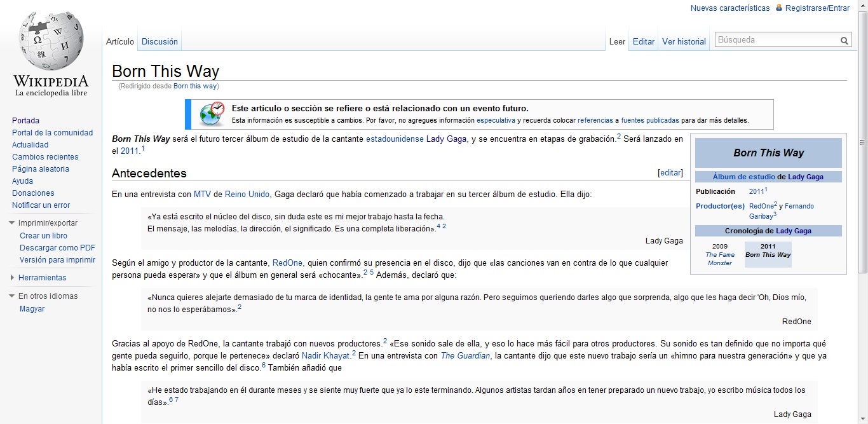Open Versión para imprimir
This screenshot has height=424, width=868.
point(57,260)
